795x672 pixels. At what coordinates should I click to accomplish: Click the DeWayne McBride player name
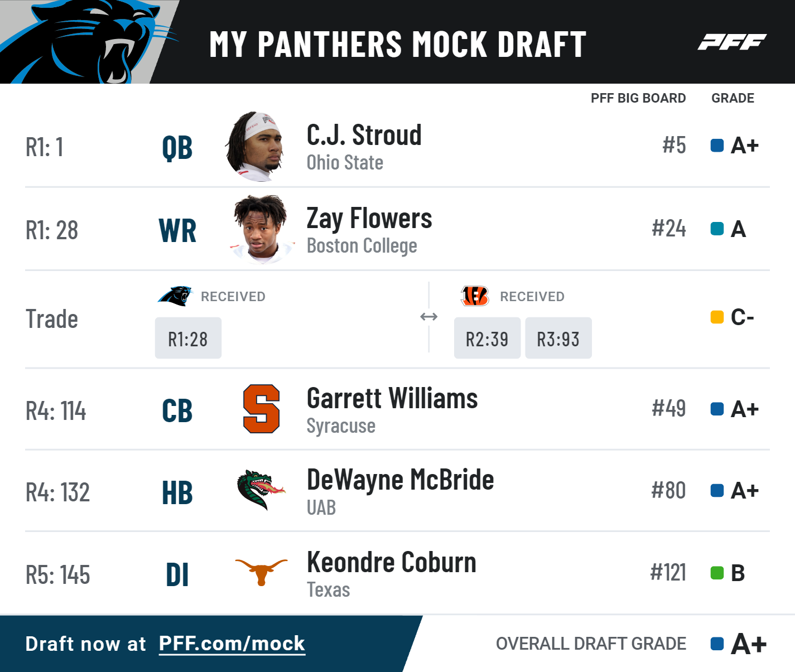pos(401,480)
